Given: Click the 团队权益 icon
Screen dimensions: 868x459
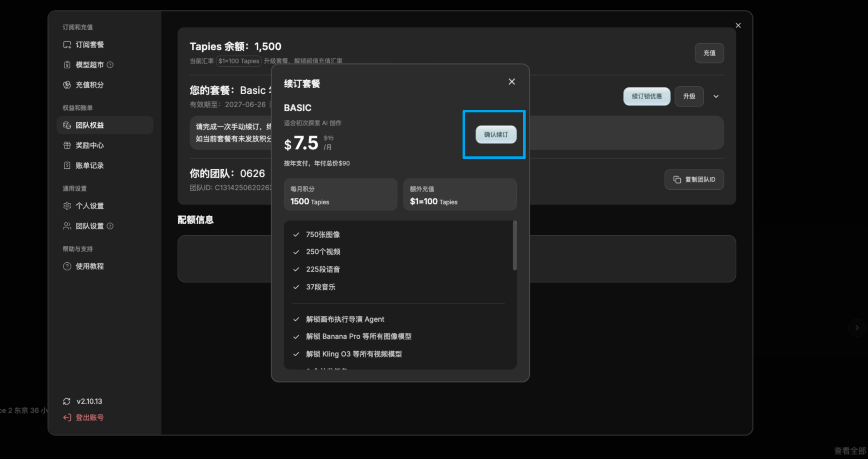Looking at the screenshot, I should tap(67, 125).
